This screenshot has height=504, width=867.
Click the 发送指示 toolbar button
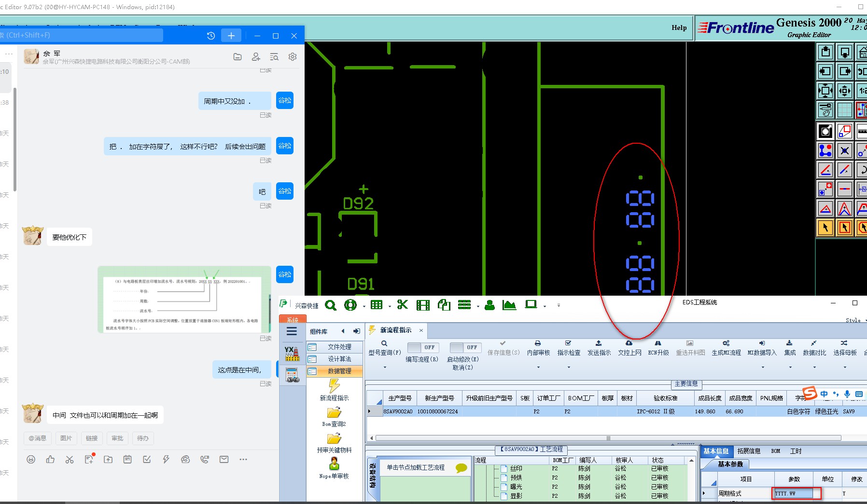pyautogui.click(x=599, y=348)
